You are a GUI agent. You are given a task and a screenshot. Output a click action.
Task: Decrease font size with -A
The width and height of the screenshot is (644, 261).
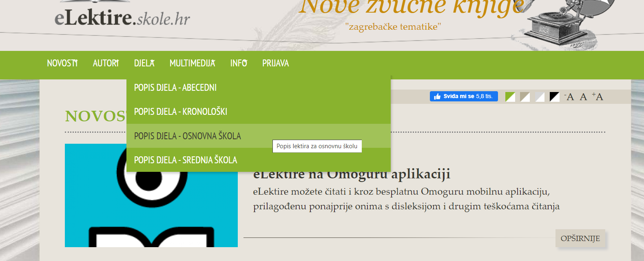pyautogui.click(x=569, y=97)
